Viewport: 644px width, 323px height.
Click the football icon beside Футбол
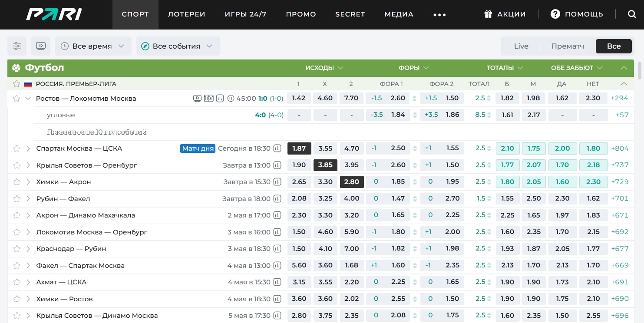17,68
